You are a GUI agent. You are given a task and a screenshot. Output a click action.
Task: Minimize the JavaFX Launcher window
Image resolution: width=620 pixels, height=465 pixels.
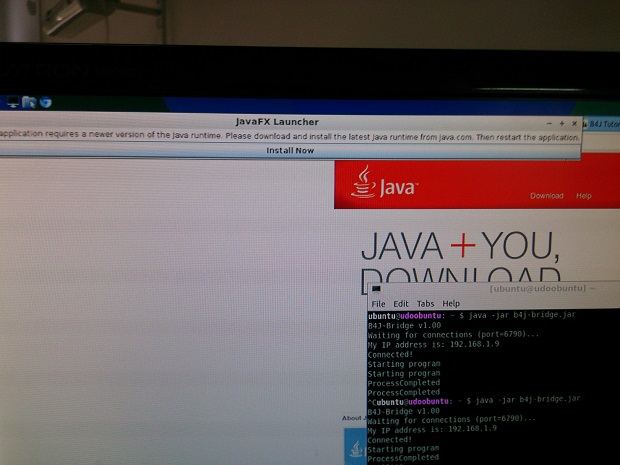coord(549,123)
